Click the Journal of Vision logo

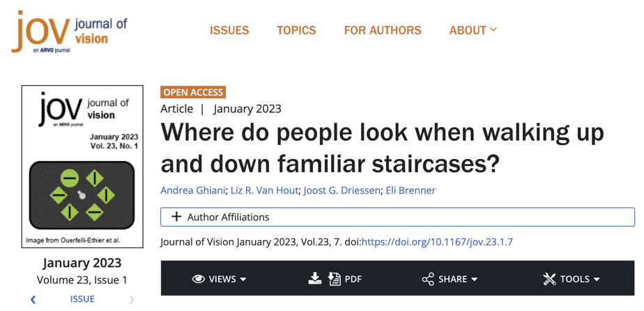click(70, 31)
